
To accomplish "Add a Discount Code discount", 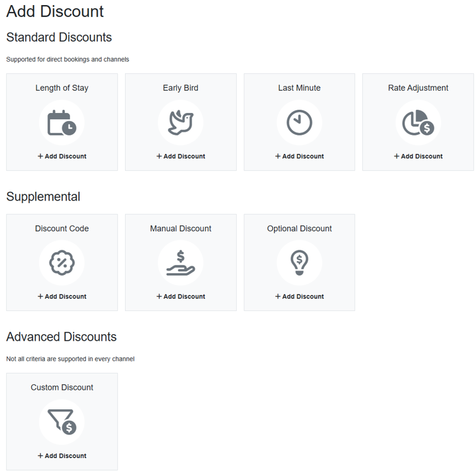I will pyautogui.click(x=62, y=296).
